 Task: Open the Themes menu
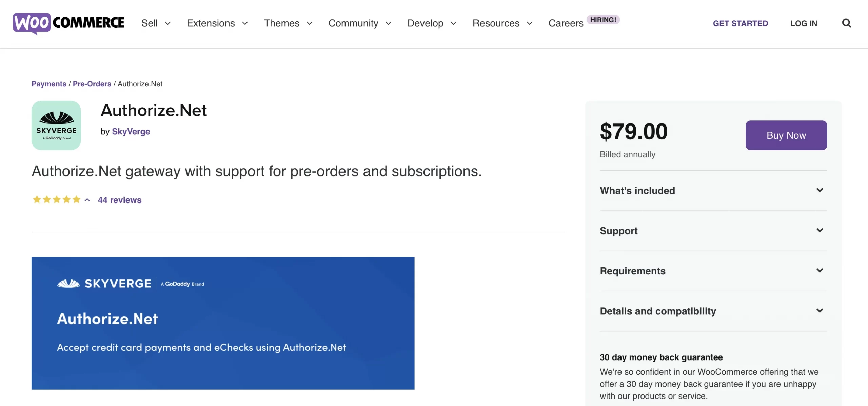[x=288, y=23]
